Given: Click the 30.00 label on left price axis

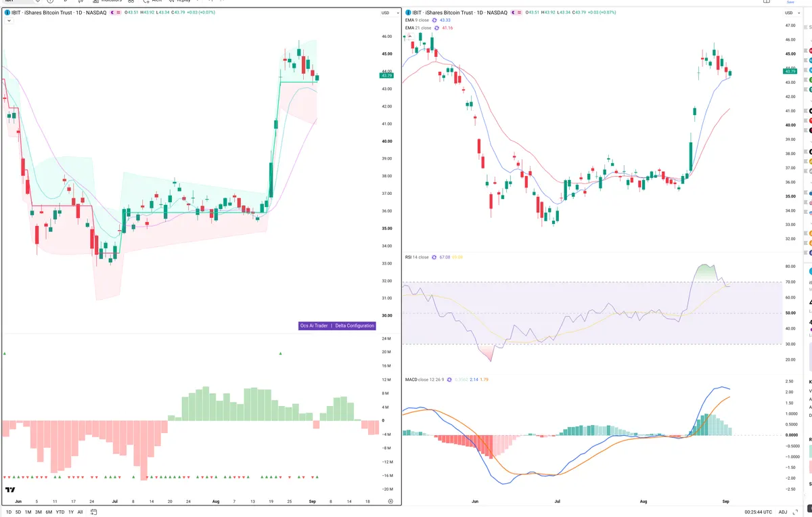Looking at the screenshot, I should click(386, 316).
